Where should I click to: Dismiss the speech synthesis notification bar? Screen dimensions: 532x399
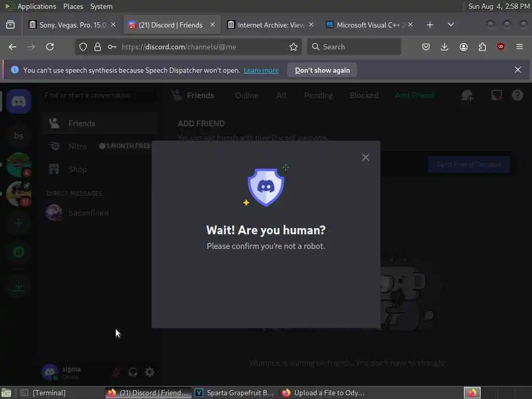518,70
